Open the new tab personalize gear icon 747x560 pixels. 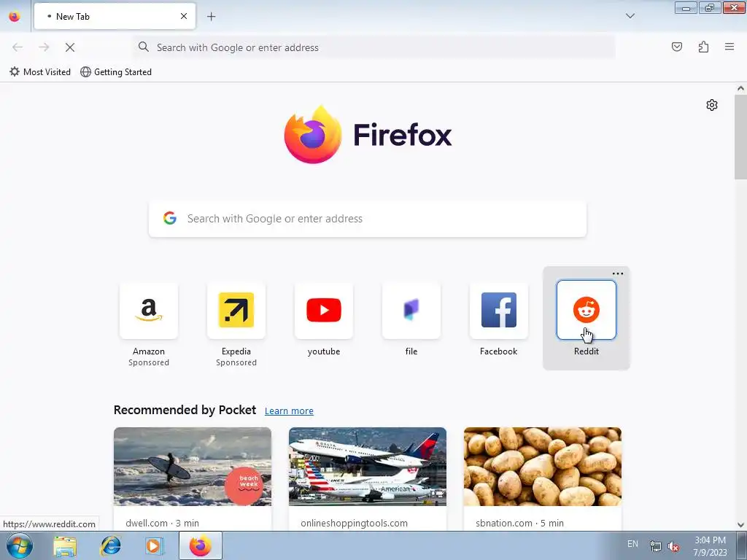point(712,105)
